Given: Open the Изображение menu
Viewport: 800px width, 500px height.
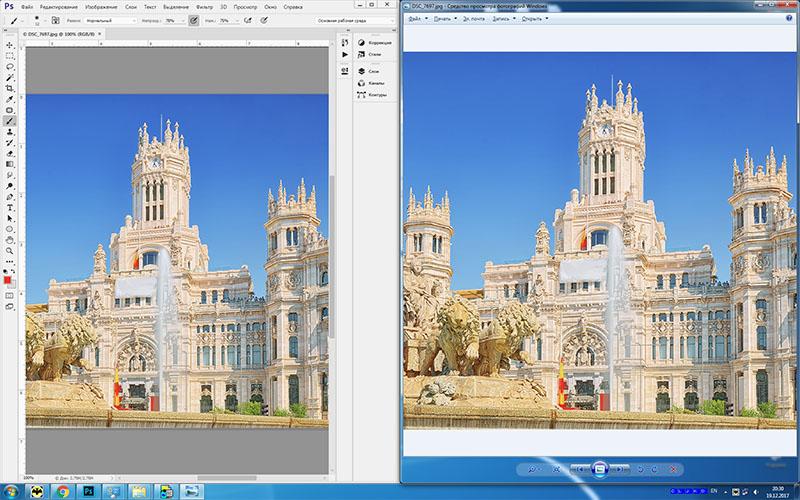Looking at the screenshot, I should tap(102, 7).
